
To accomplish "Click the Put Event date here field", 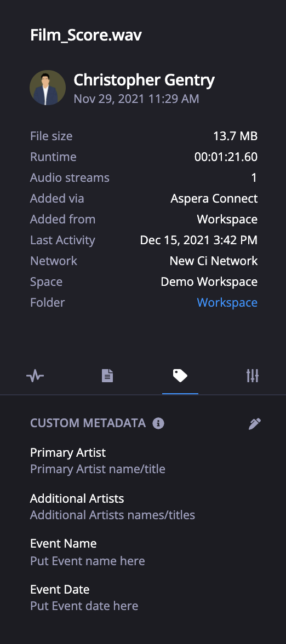I will pyautogui.click(x=84, y=606).
